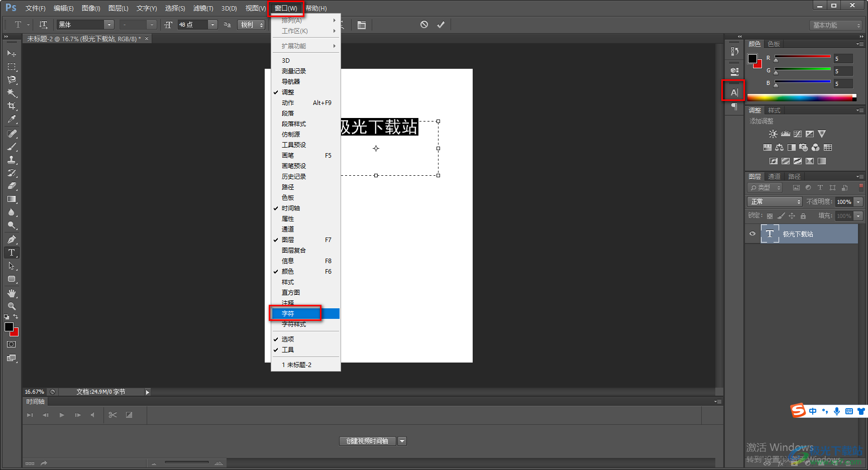Expand the 扩展功能 submenu
Viewport: 868px width, 470px height.
(305, 46)
